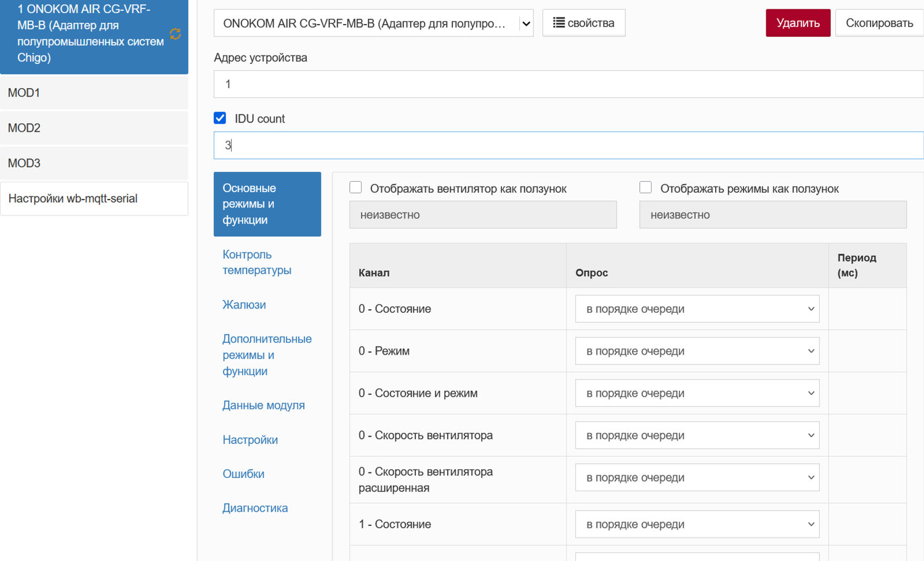Open Настройки wb-mqtt-serial in the sidebar
Screen dimensions: 924x561
click(x=94, y=198)
